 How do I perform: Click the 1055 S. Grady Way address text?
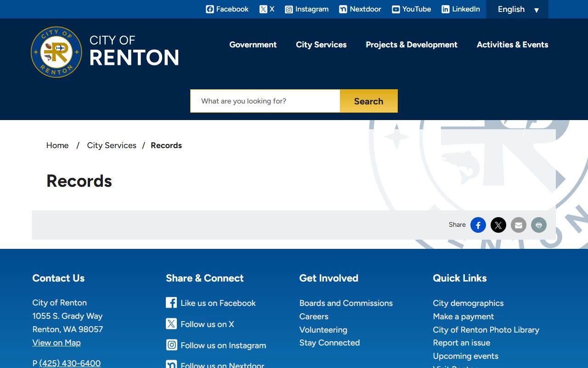68,316
